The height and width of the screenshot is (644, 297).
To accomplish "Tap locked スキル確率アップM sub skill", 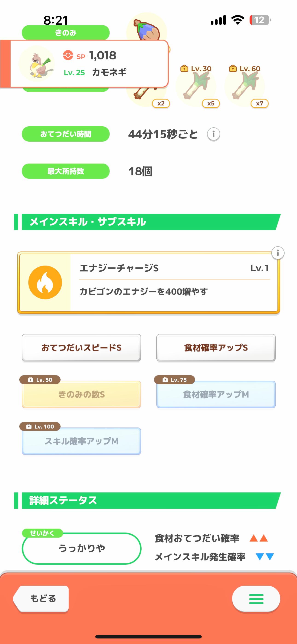I will click(82, 441).
